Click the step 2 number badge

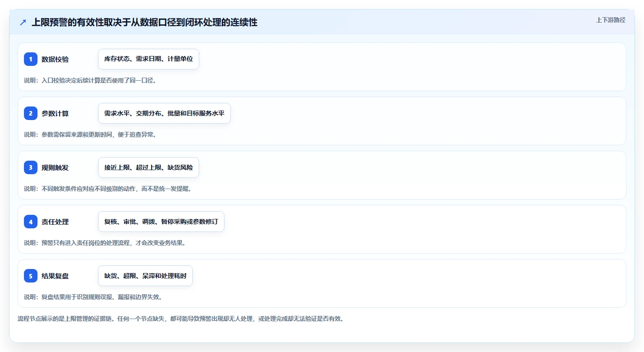coord(31,113)
